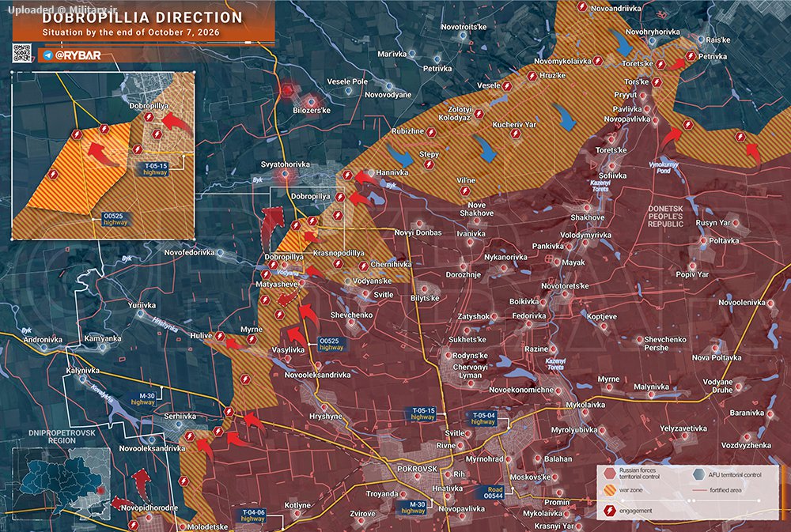Click the engagement icon next to Hulive

tap(220, 336)
